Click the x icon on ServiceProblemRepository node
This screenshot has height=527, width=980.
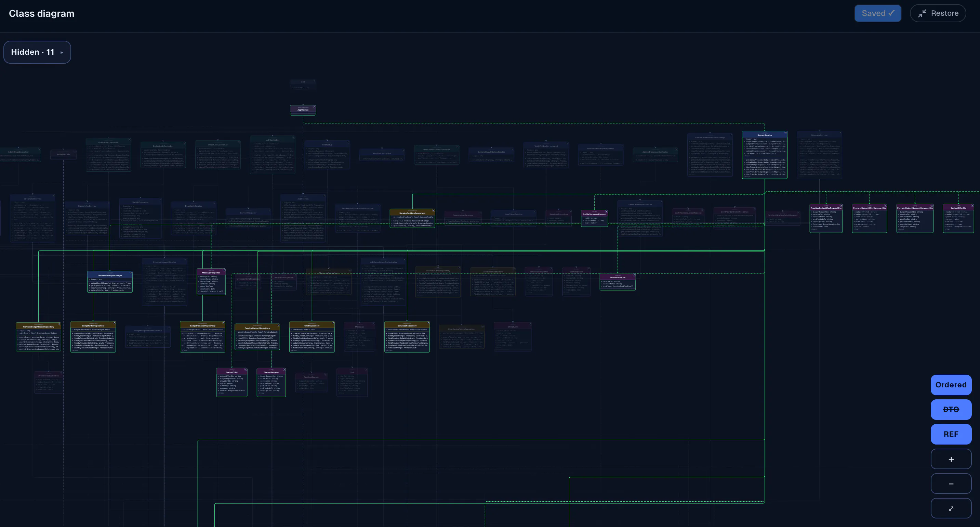pos(433,210)
